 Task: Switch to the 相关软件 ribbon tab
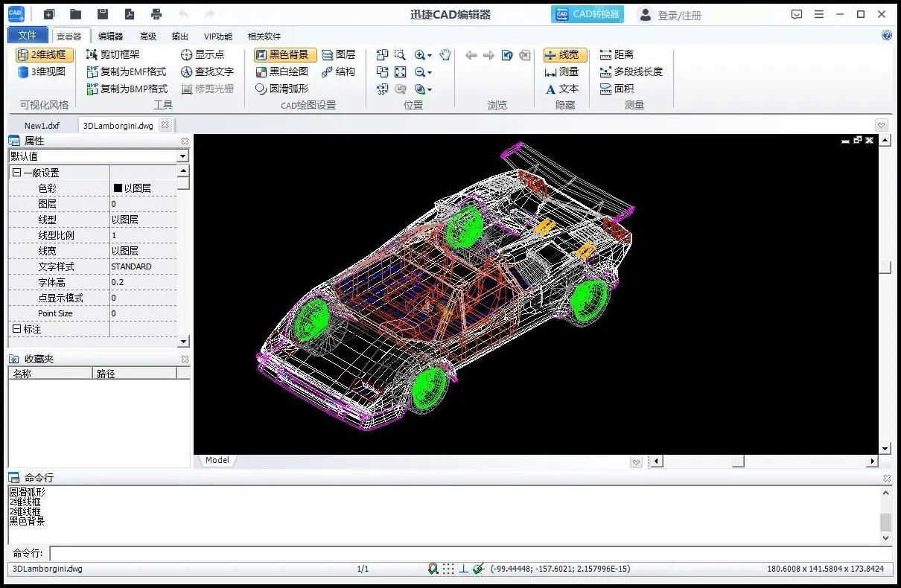pyautogui.click(x=264, y=36)
